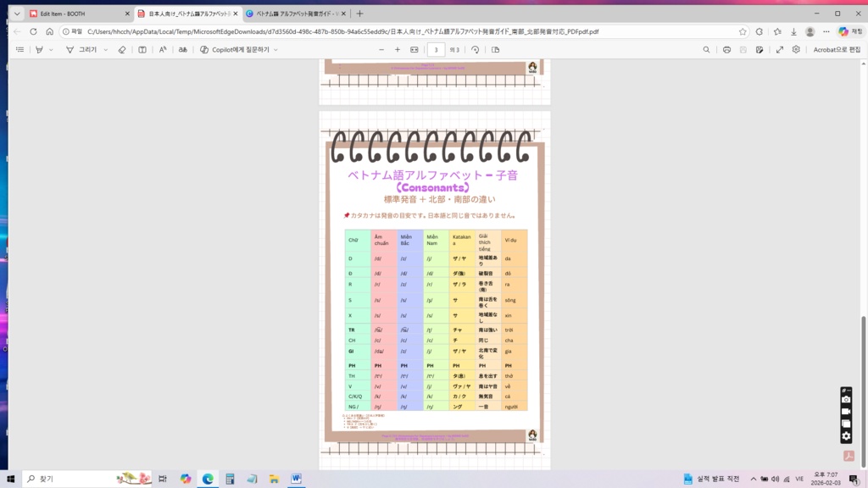868x488 pixels.
Task: Click the page number input field
Action: (437, 49)
